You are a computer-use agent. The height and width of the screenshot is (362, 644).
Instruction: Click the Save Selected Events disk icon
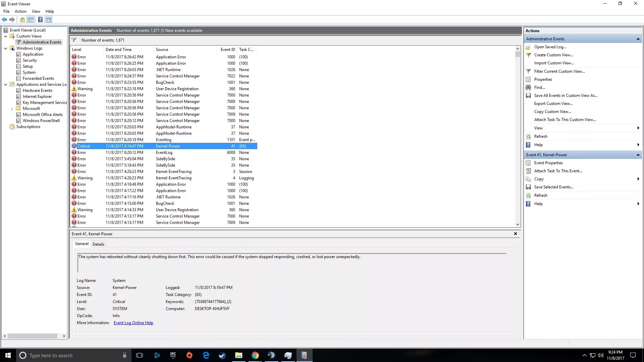click(528, 187)
